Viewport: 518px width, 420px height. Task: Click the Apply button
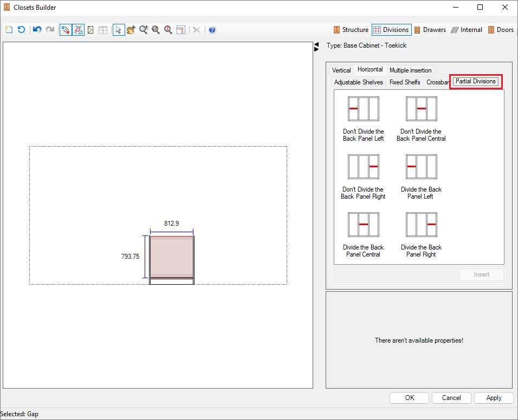pos(494,398)
